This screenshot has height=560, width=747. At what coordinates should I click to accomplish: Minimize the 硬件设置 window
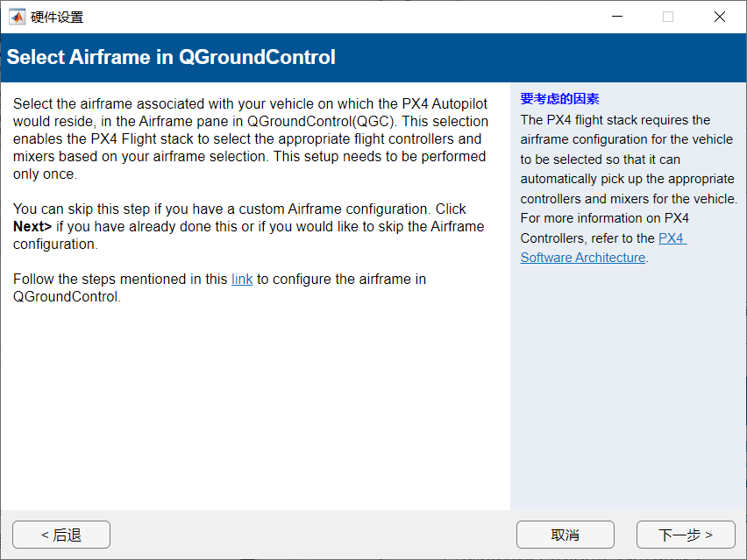pos(617,17)
